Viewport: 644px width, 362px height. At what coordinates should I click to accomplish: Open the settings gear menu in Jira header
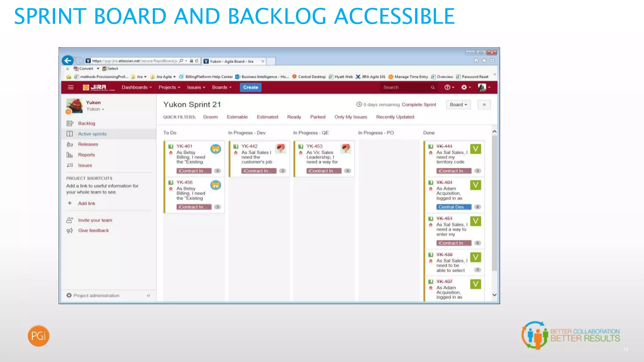click(x=466, y=87)
